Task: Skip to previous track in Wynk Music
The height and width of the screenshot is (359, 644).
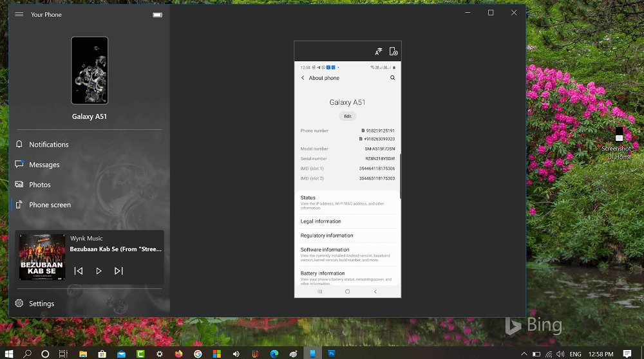Action: [79, 271]
